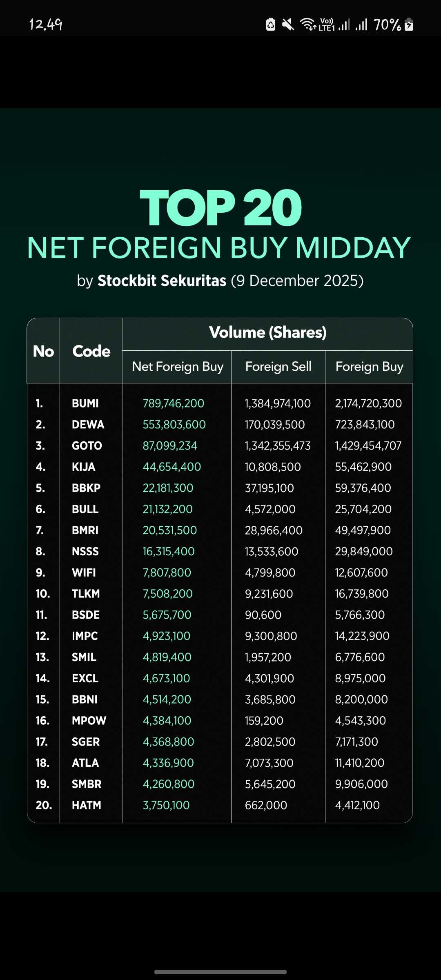Tap the Code column header
The height and width of the screenshot is (980, 441).
point(91,351)
